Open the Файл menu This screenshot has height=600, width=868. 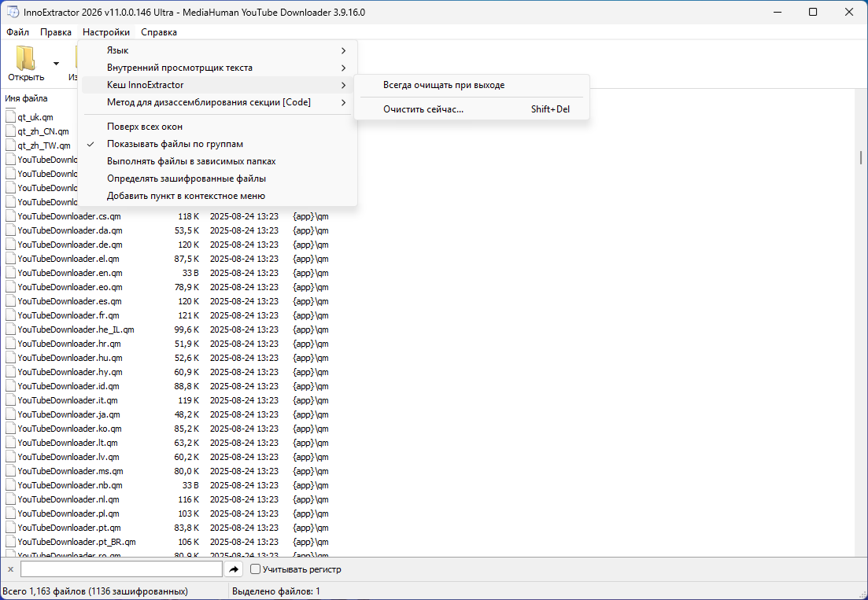point(18,32)
